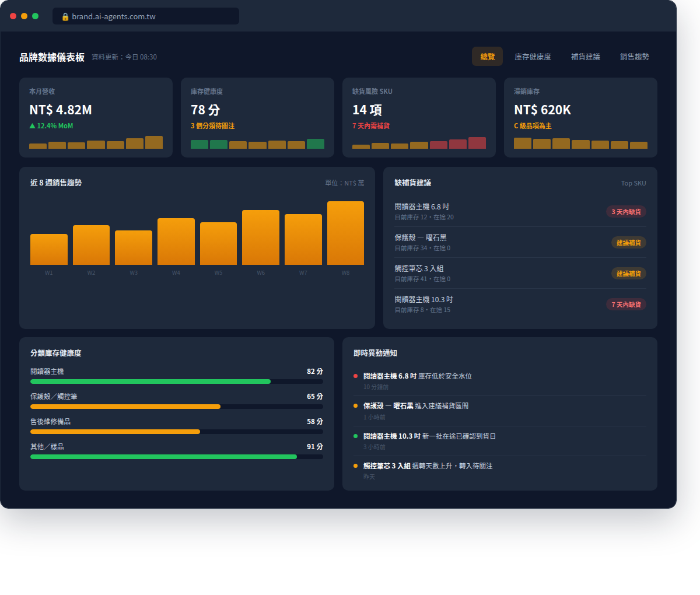700x595 pixels.
Task: Click 建議補貨 badge for 保護殼 曜石黑
Action: tap(629, 243)
